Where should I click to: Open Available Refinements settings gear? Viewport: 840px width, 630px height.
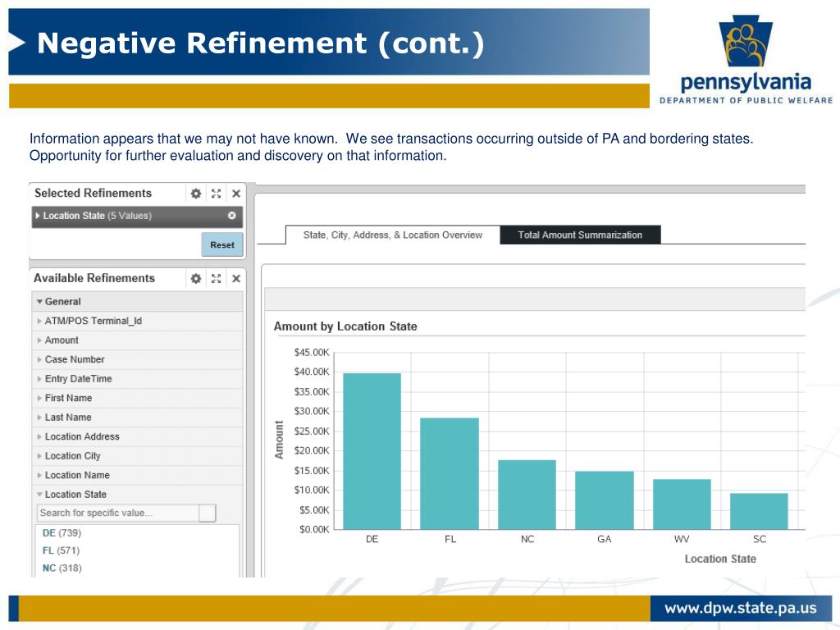[x=196, y=279]
